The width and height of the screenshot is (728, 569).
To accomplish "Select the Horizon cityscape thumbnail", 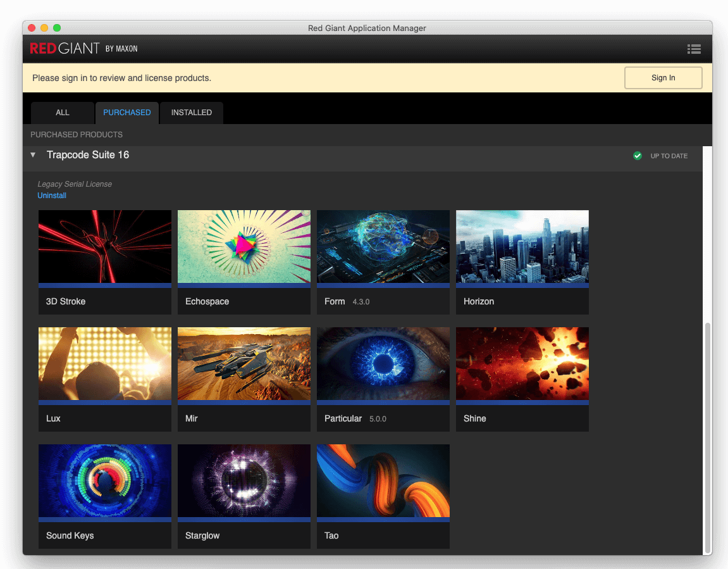I will point(522,246).
